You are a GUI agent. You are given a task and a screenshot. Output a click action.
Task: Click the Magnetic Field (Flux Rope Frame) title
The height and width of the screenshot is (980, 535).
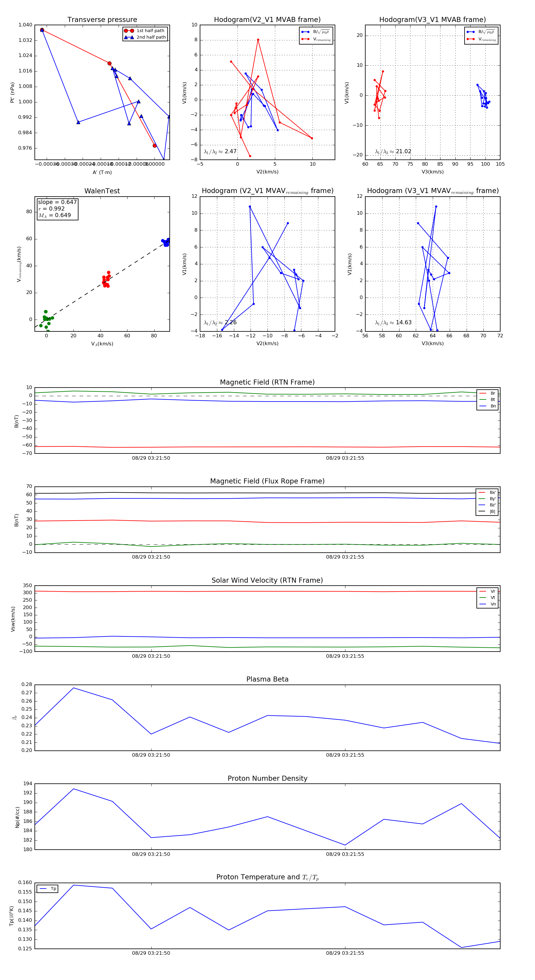[x=267, y=481]
